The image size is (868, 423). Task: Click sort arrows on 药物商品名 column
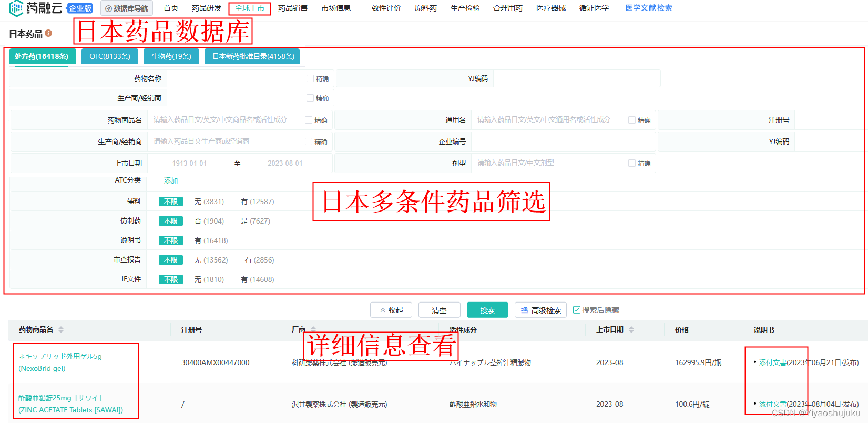[61, 330]
